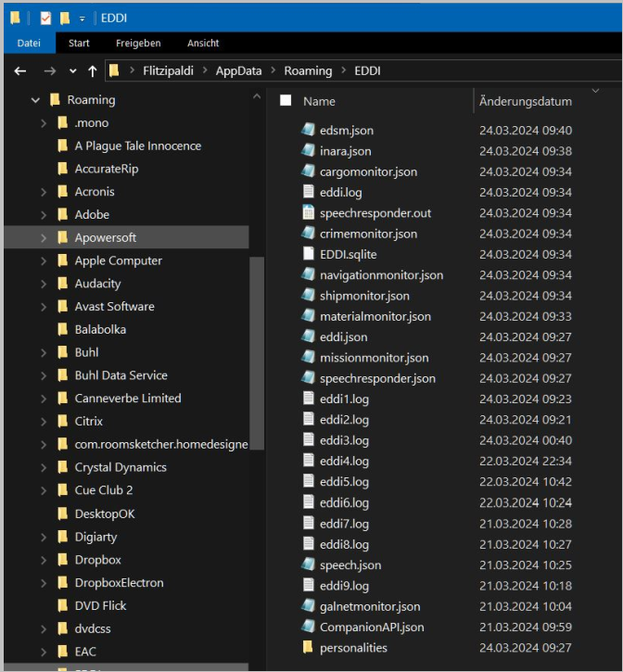This screenshot has height=672, width=623.
Task: Click the galnetmonitor.json file icon
Action: coord(309,606)
